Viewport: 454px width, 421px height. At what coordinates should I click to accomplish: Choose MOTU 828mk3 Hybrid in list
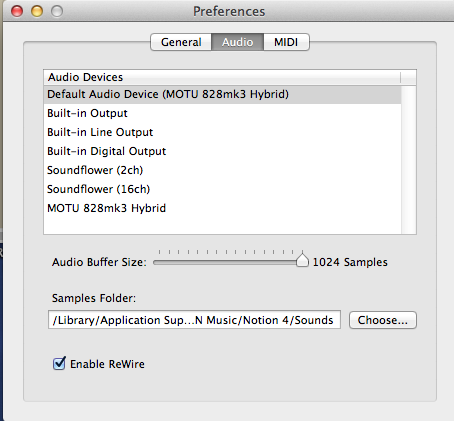click(x=222, y=208)
